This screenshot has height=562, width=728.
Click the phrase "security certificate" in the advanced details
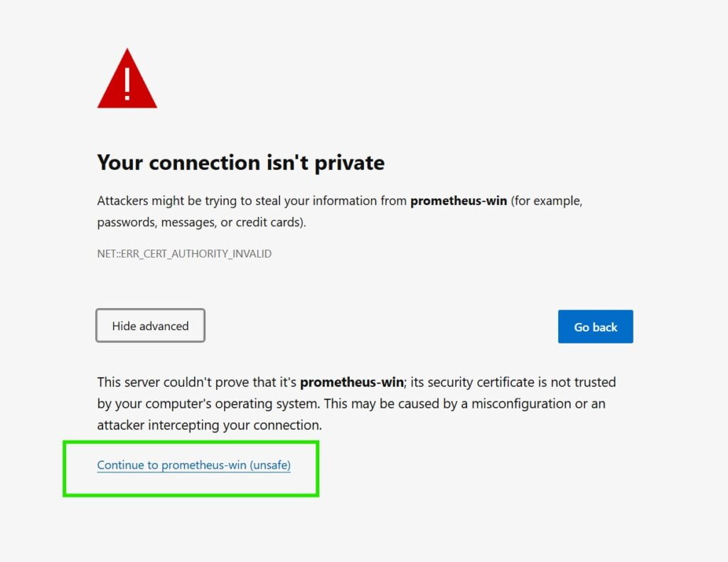coord(476,382)
